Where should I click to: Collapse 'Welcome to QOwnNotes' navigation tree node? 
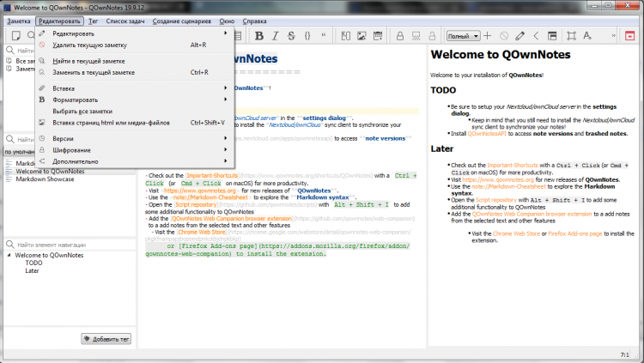[x=9, y=255]
